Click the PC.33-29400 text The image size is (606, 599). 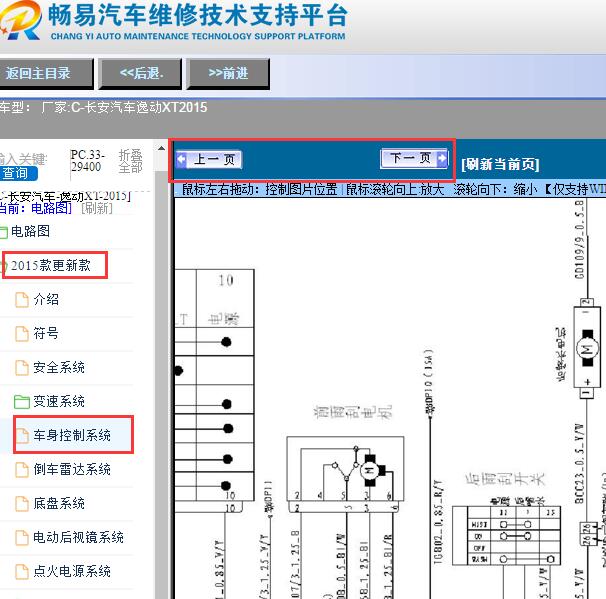point(87,161)
